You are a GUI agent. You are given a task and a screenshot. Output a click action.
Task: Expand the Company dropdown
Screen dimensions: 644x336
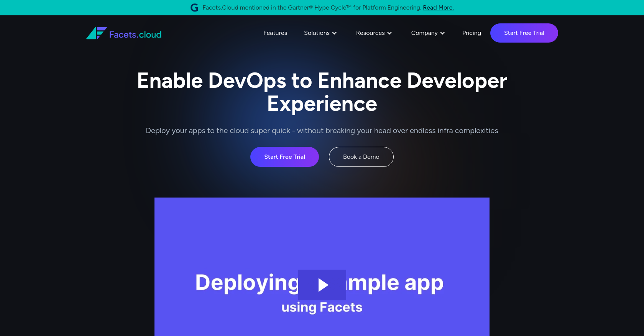click(x=428, y=33)
